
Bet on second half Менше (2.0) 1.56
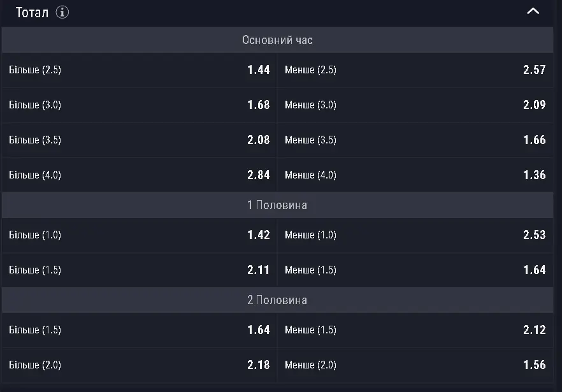click(415, 365)
